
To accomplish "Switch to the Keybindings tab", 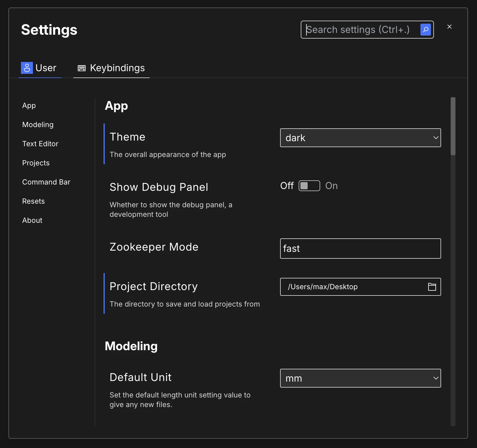I will (117, 68).
